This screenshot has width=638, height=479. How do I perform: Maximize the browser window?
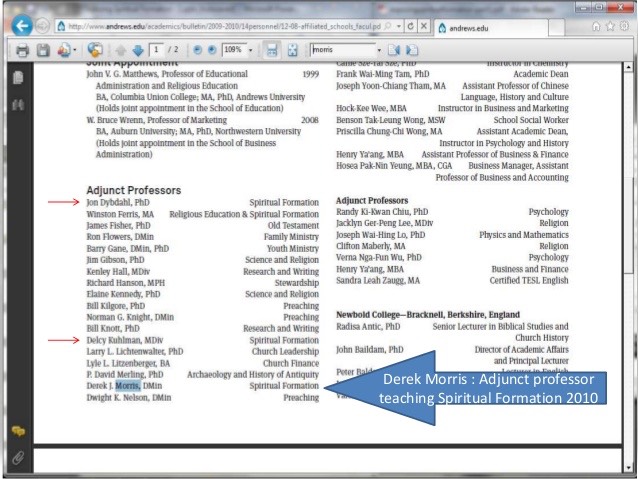(599, 7)
